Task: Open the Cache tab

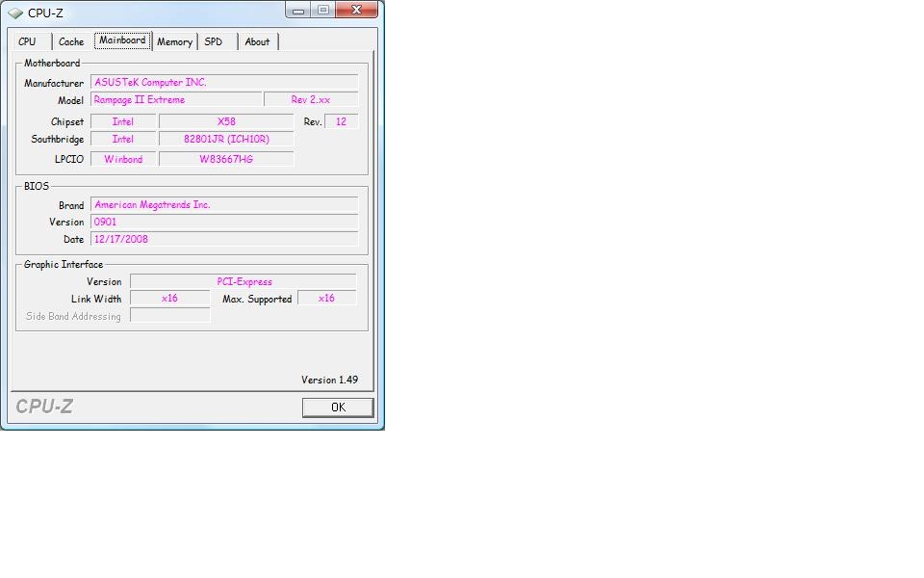Action: (x=71, y=41)
